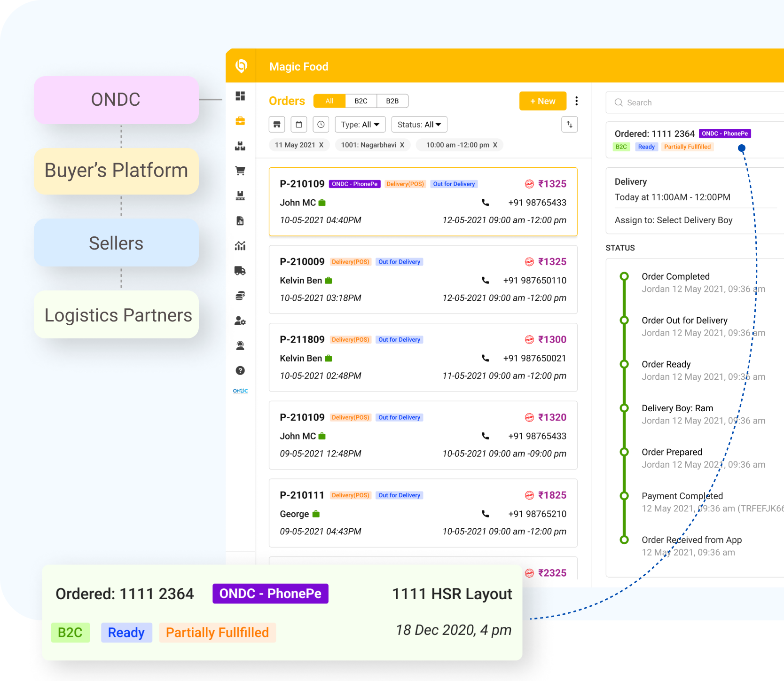
Task: Click the sort order arrows icon
Action: coord(569,125)
